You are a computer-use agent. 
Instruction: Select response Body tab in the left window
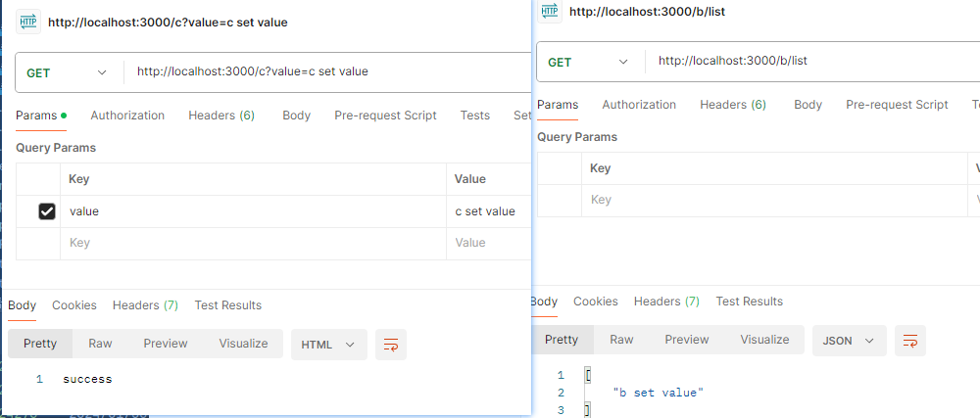click(22, 305)
